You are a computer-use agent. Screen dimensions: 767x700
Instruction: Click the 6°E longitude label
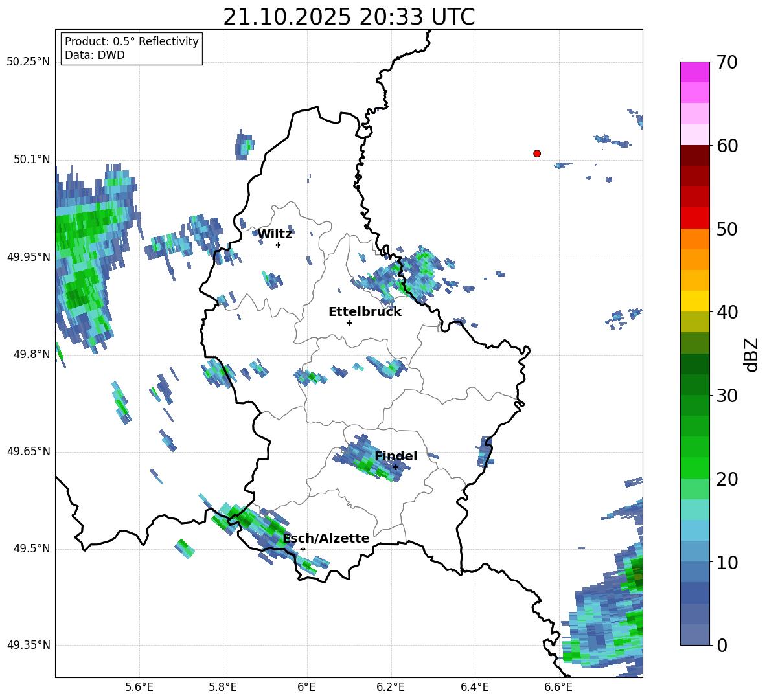point(306,687)
